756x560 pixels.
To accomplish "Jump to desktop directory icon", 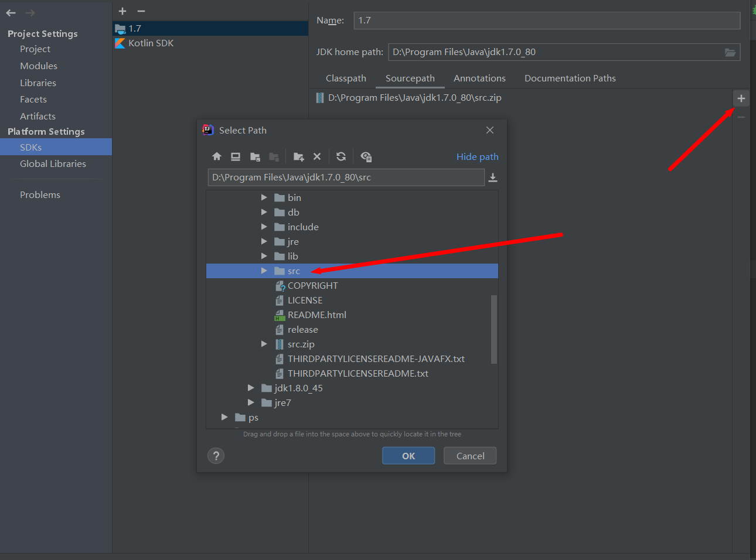I will click(x=236, y=156).
